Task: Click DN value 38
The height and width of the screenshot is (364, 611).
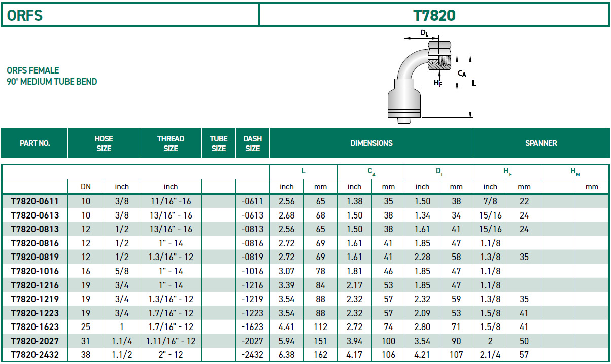Action: 86,355
